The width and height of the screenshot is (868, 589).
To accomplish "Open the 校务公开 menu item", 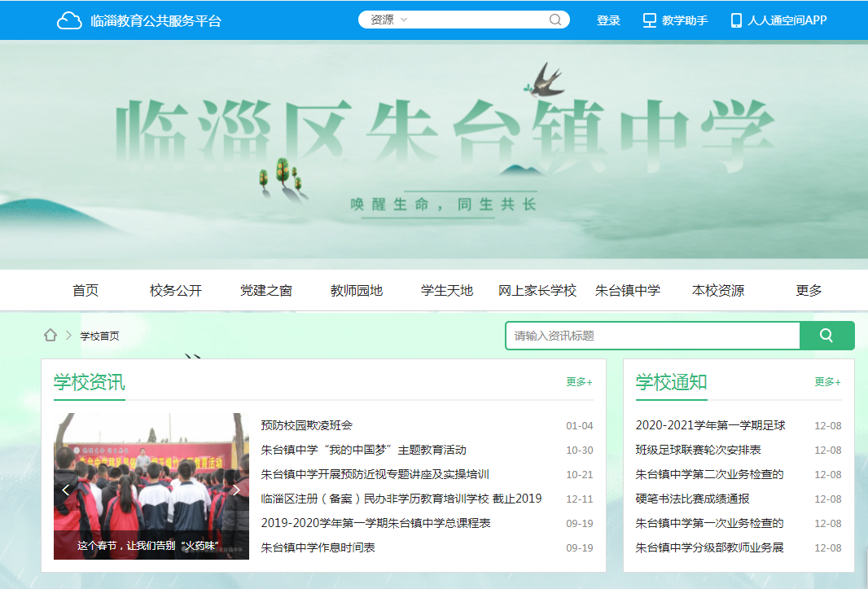I will pos(175,291).
